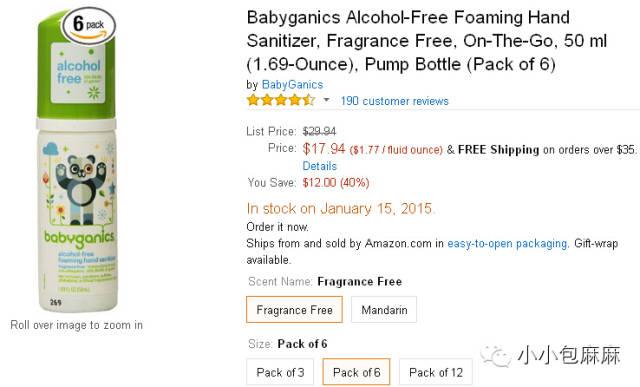Choose the Pack of 3 size

(280, 372)
